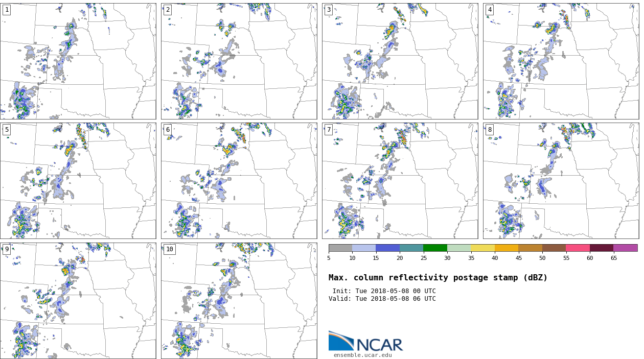This screenshot has width=644, height=359.
Task: Click the Valid time text line
Action: 382,299
